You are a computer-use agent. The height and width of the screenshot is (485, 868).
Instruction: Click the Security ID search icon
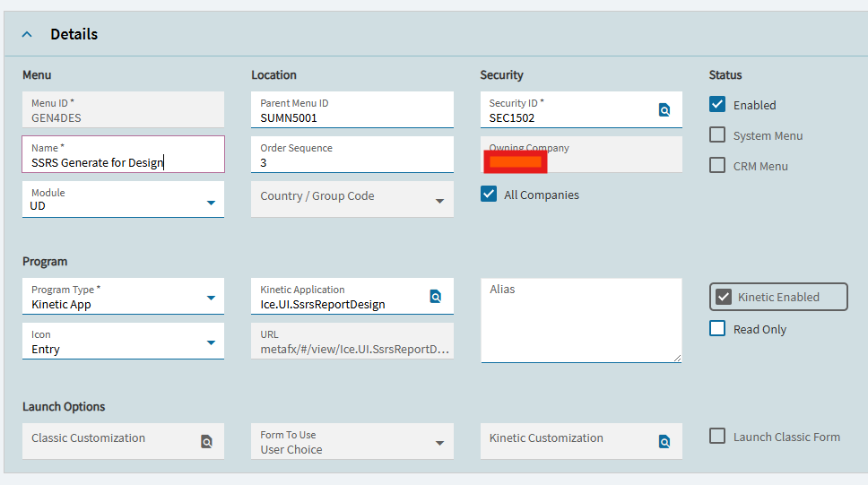tap(664, 110)
